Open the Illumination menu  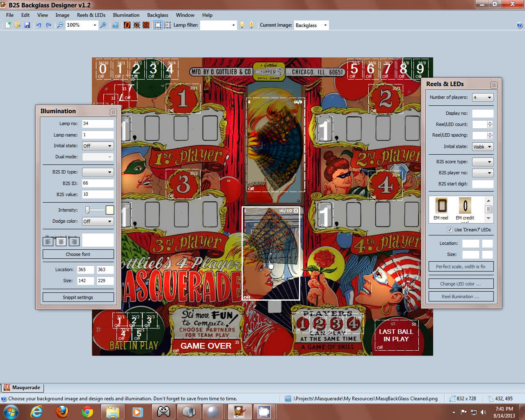126,15
